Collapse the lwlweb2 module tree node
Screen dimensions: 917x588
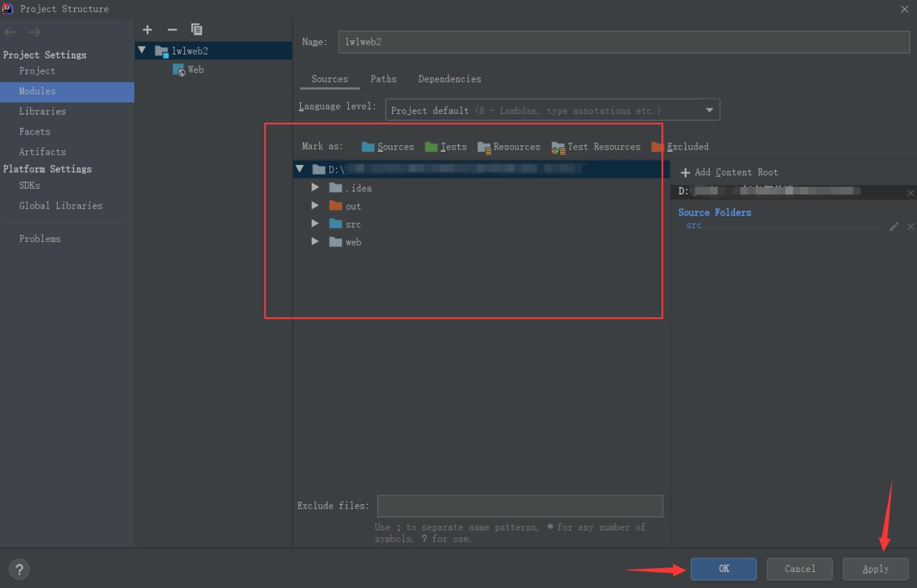click(142, 50)
